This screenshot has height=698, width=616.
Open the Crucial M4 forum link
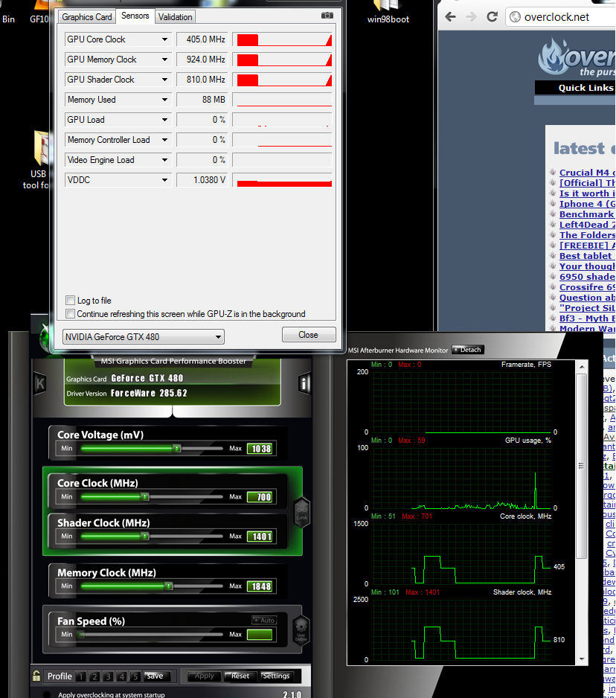[x=587, y=173]
